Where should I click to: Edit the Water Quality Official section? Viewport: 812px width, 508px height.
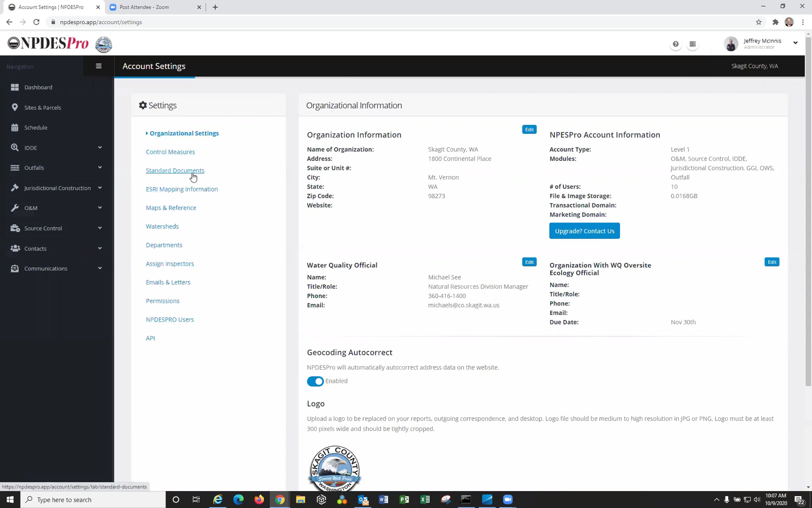[x=529, y=262]
